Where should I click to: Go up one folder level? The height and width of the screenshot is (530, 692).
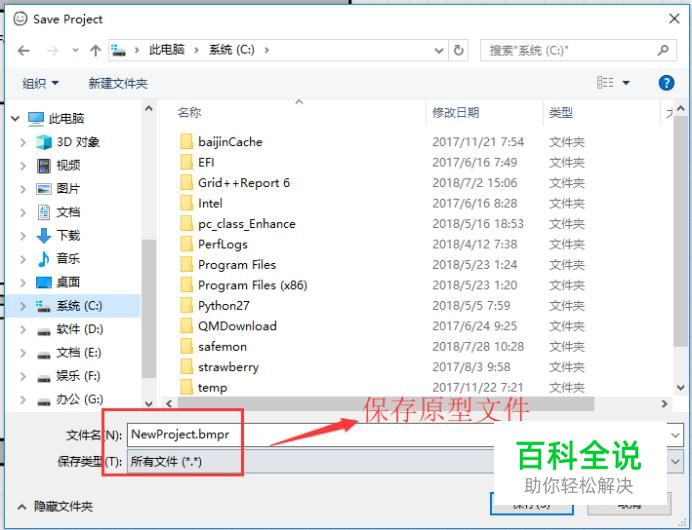(x=95, y=51)
